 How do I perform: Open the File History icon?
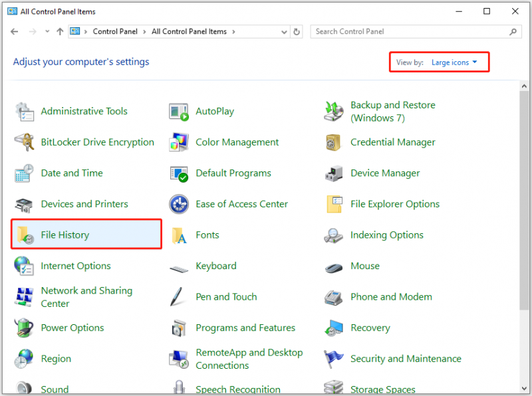[25, 235]
